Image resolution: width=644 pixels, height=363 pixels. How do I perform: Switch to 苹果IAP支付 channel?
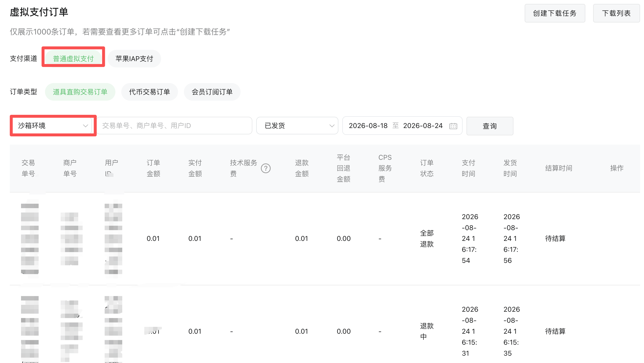[134, 59]
